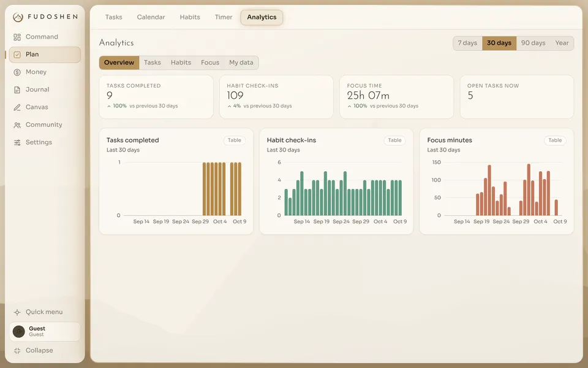Set range to 30 days
Image resolution: width=588 pixels, height=368 pixels.
pos(499,43)
